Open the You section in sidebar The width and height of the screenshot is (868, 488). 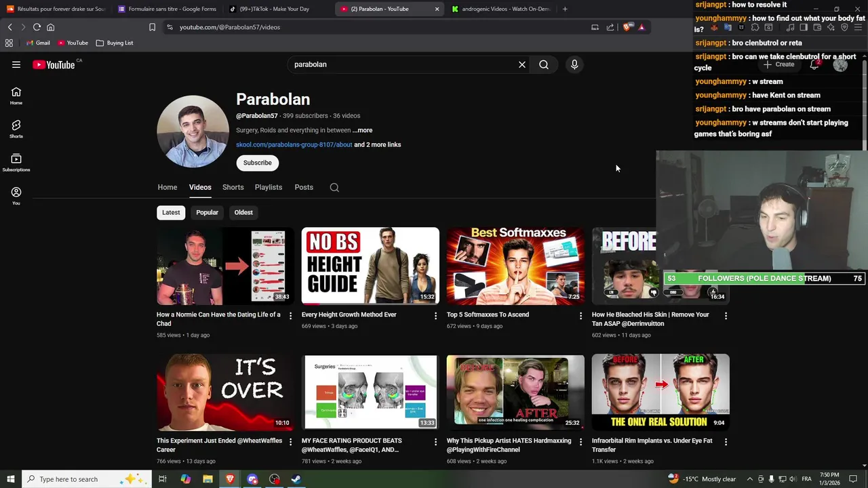click(16, 196)
